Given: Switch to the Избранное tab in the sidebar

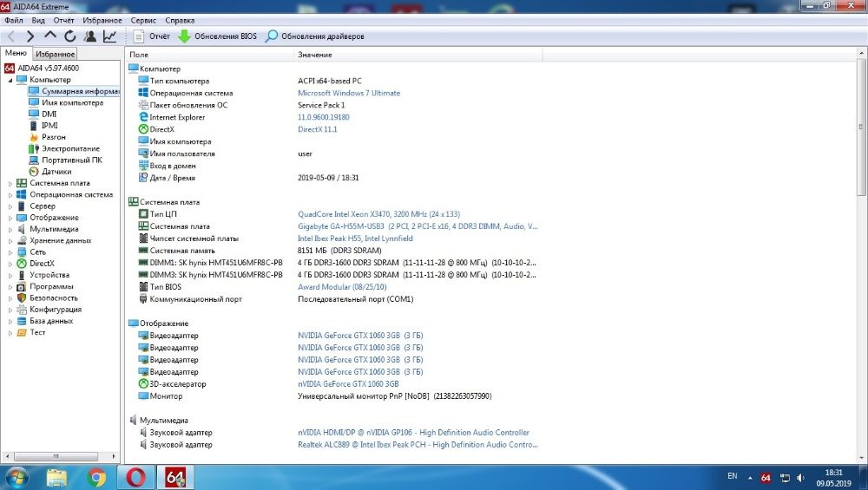Looking at the screenshot, I should point(55,54).
